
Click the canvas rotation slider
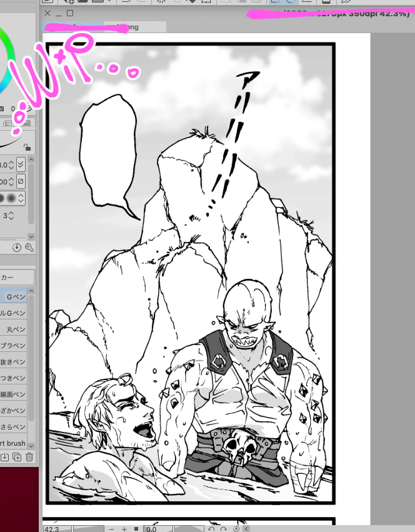[189, 529]
